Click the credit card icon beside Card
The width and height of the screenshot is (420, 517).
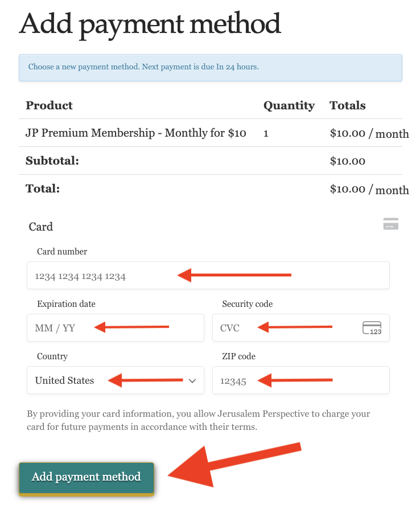390,224
